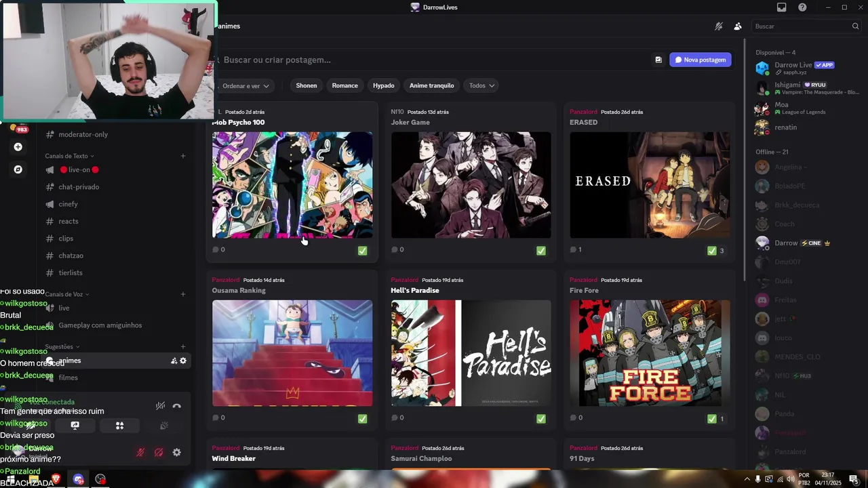Open the Hell's Paradise post thumbnail
Viewport: 868px width, 488px height.
click(x=471, y=353)
